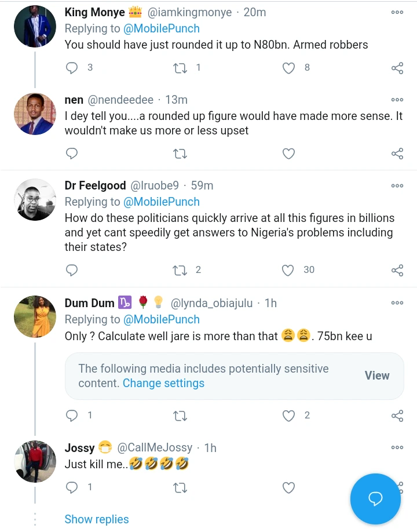417x532 pixels.
Task: Share Dr Feelgood's tweet
Action: tap(397, 270)
